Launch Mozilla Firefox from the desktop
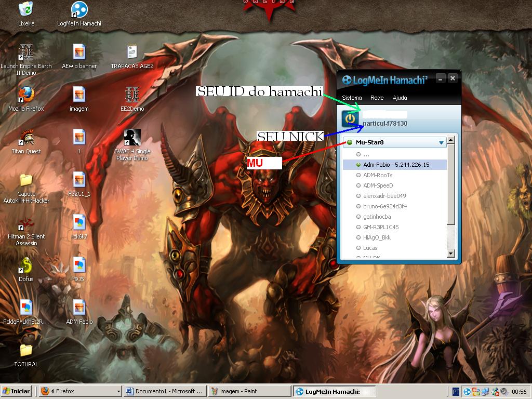This screenshot has height=399, width=532. pyautogui.click(x=26, y=95)
